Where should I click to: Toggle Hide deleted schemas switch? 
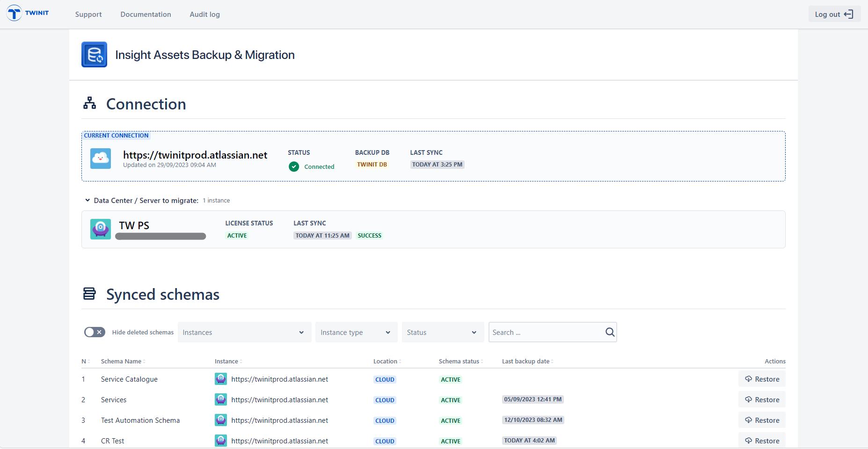(x=95, y=332)
